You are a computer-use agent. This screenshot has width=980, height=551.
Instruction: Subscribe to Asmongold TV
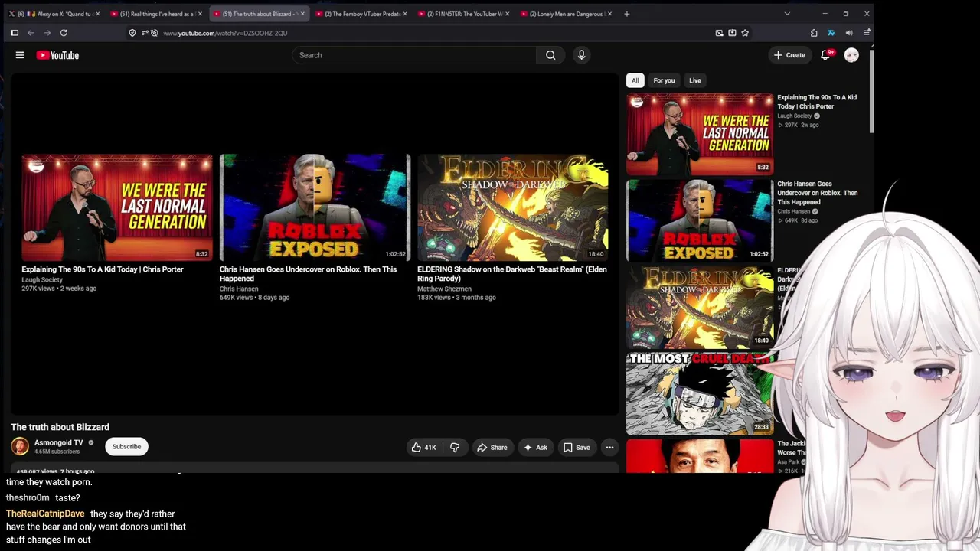(x=126, y=446)
